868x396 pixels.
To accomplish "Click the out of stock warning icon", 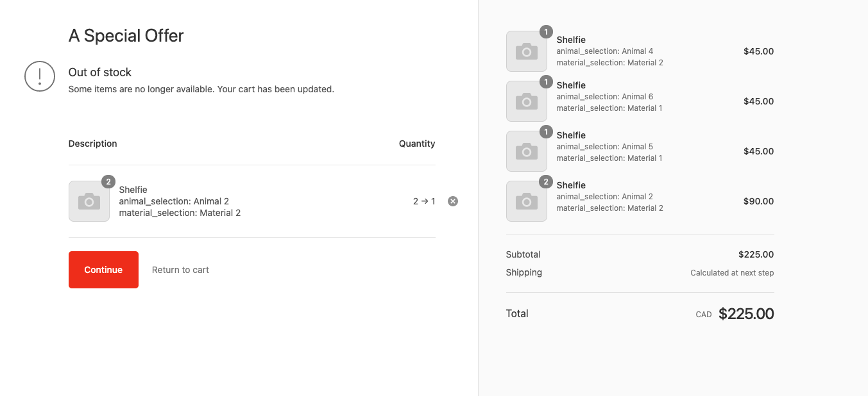I will (40, 76).
